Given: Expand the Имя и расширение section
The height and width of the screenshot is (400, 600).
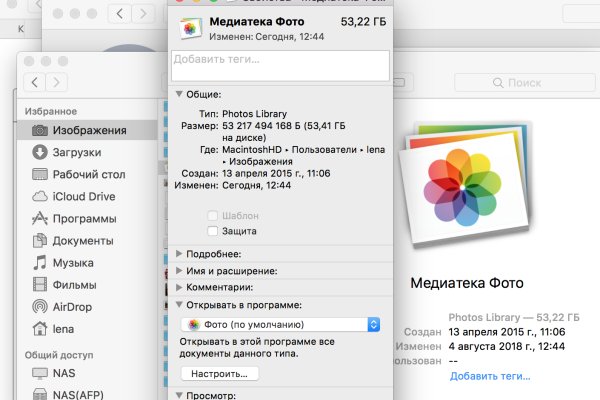Looking at the screenshot, I should [x=179, y=271].
